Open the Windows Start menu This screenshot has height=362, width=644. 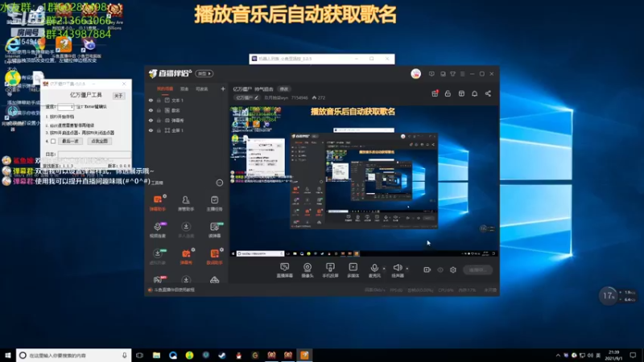coord(7,356)
